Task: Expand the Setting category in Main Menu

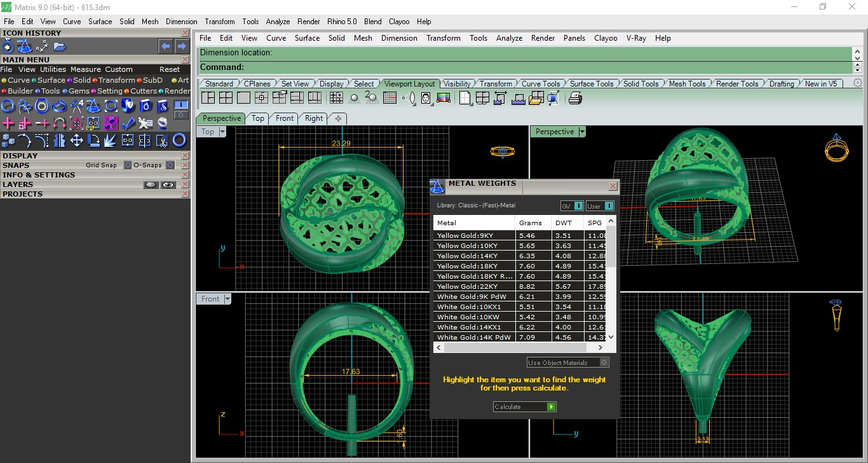Action: (106, 91)
